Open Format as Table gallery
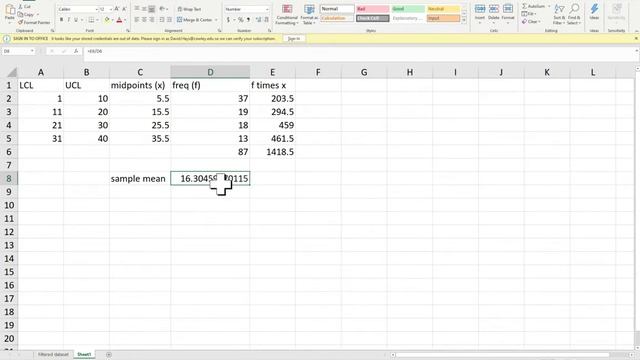This screenshot has height=360, width=640. click(x=309, y=15)
